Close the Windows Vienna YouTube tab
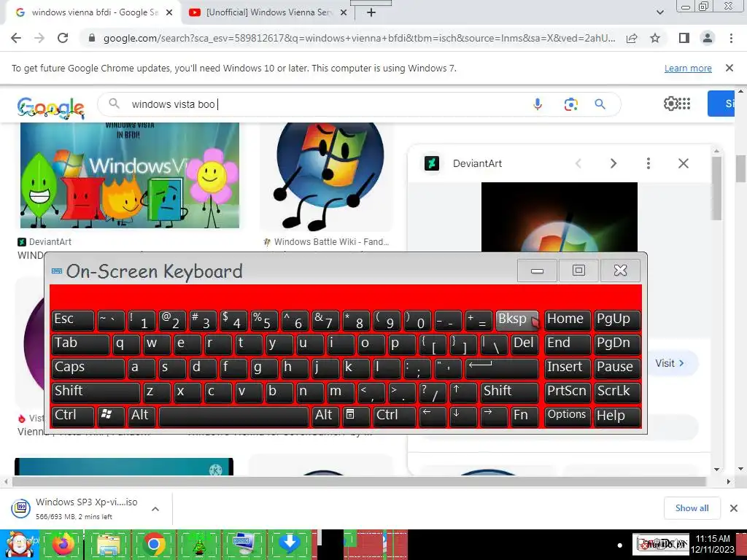This screenshot has width=747, height=560. [x=343, y=12]
